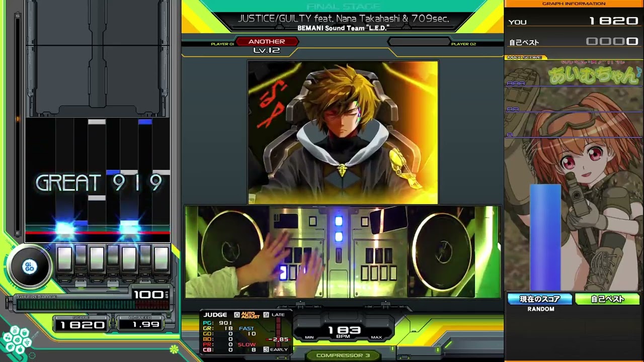Click the PLAYER 02 label
The height and width of the screenshot is (362, 644).
click(x=463, y=44)
